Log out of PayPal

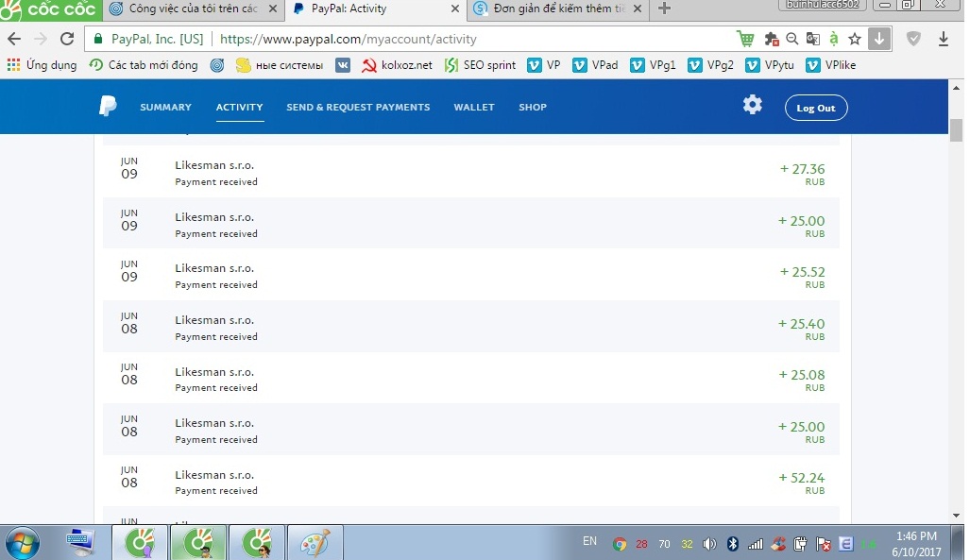point(816,108)
